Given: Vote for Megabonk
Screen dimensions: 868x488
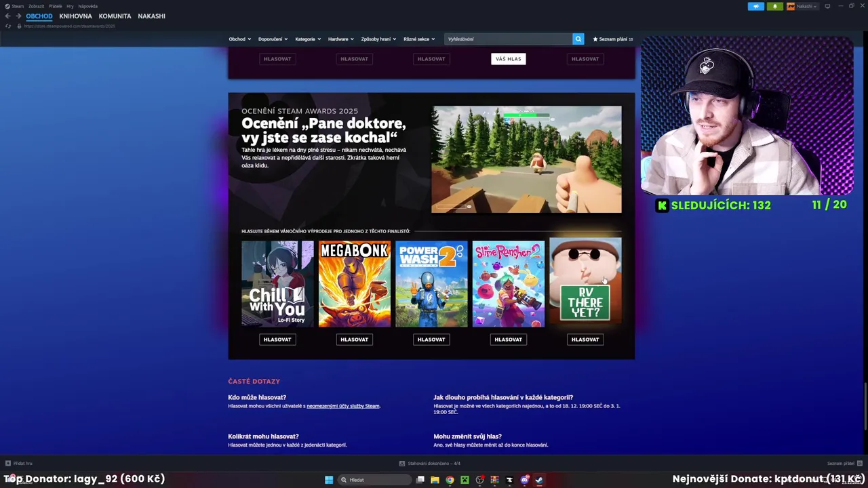Looking at the screenshot, I should pyautogui.click(x=354, y=340).
